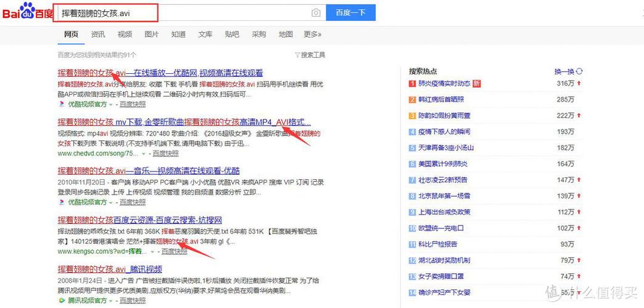Open the 优酷网 在线播放 result link

tap(160, 73)
